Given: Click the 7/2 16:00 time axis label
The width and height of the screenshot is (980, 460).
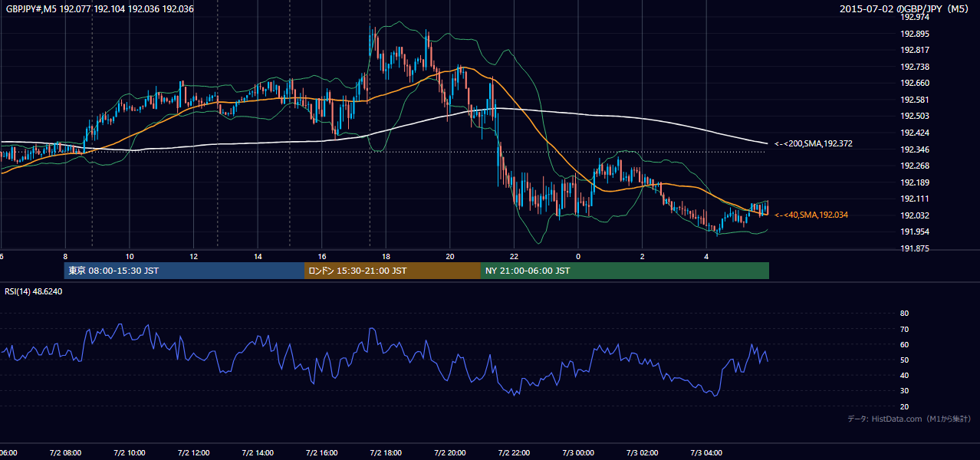Looking at the screenshot, I should pos(322,452).
